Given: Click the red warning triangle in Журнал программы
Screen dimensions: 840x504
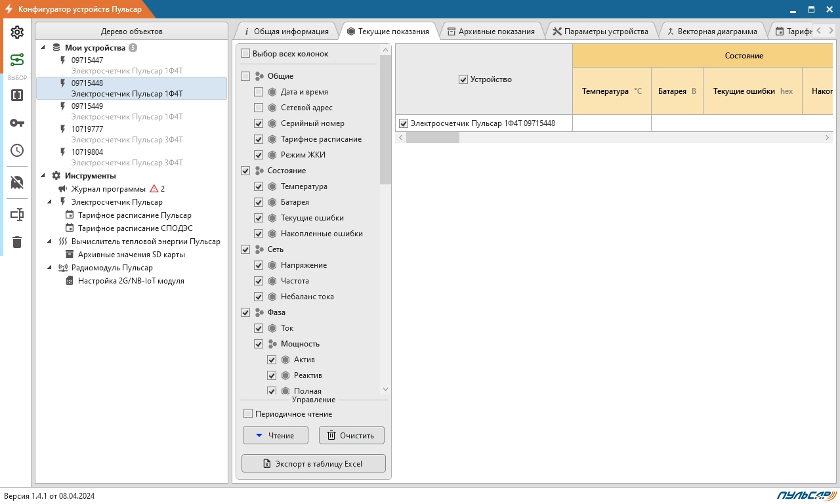Looking at the screenshot, I should pyautogui.click(x=154, y=188).
